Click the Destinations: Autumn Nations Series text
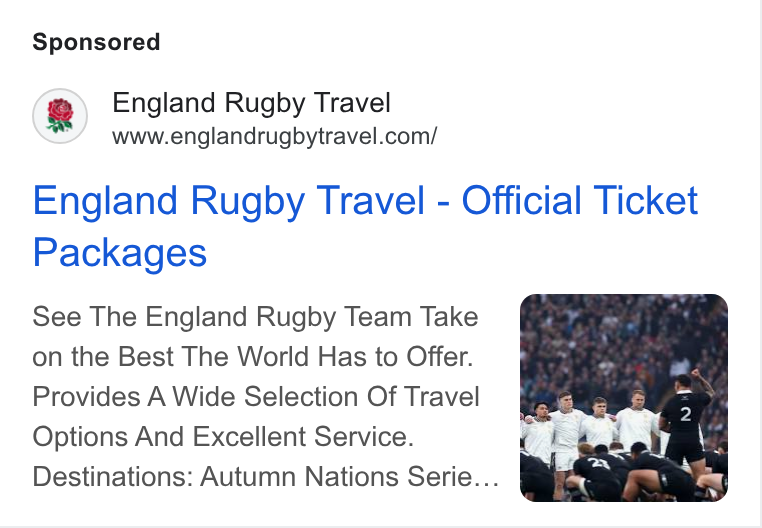The width and height of the screenshot is (762, 528). coord(266,476)
